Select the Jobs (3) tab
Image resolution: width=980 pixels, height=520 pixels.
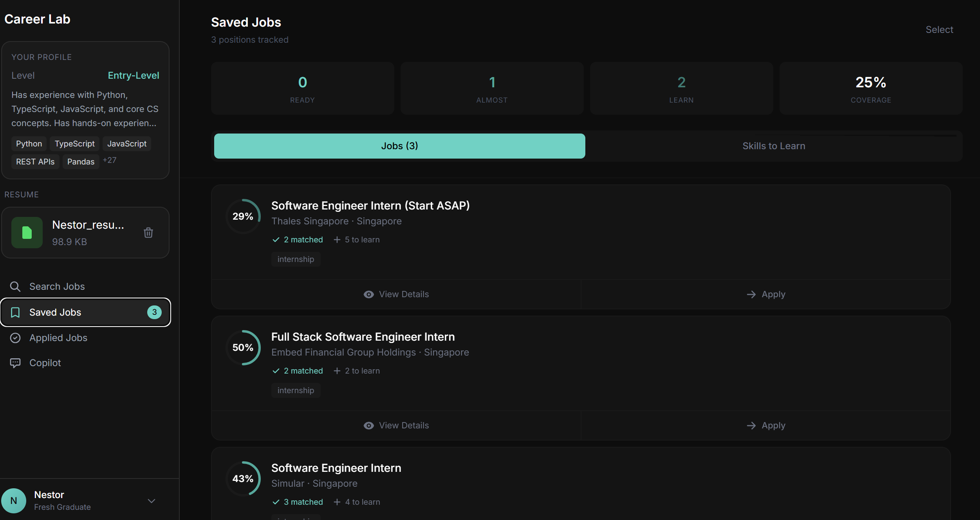point(399,146)
